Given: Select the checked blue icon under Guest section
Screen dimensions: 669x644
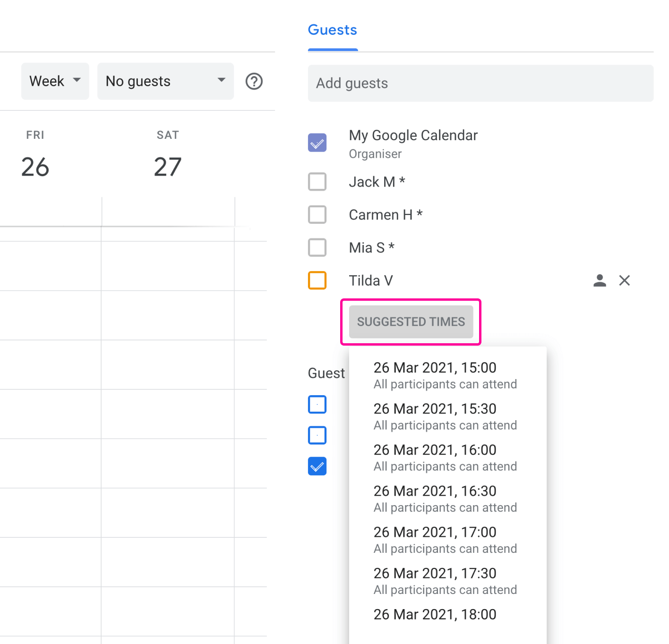Looking at the screenshot, I should (317, 466).
